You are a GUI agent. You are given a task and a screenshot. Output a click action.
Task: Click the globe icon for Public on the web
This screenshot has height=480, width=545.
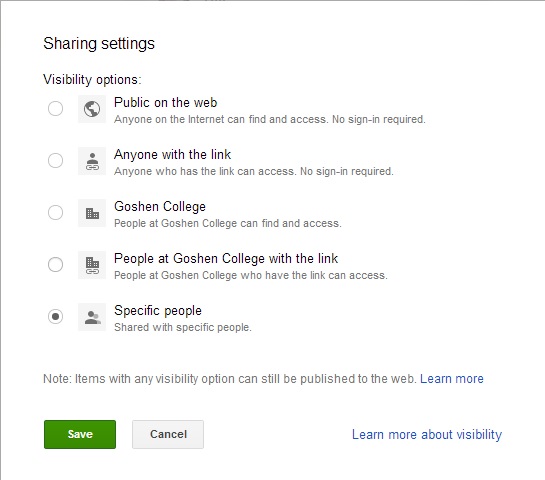92,109
